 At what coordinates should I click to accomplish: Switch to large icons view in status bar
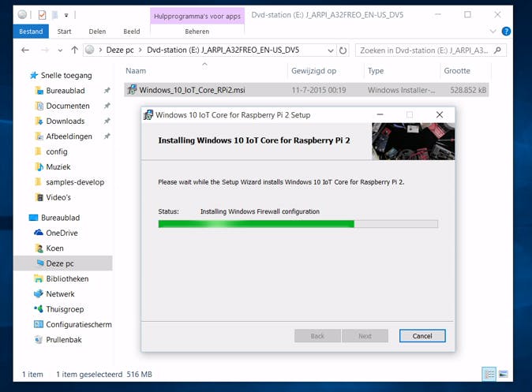504,374
